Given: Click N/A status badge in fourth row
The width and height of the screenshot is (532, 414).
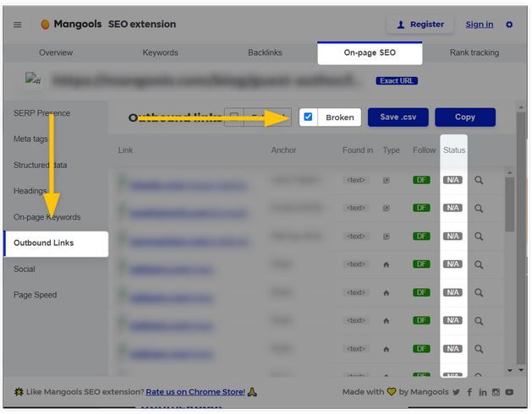Looking at the screenshot, I should point(452,264).
